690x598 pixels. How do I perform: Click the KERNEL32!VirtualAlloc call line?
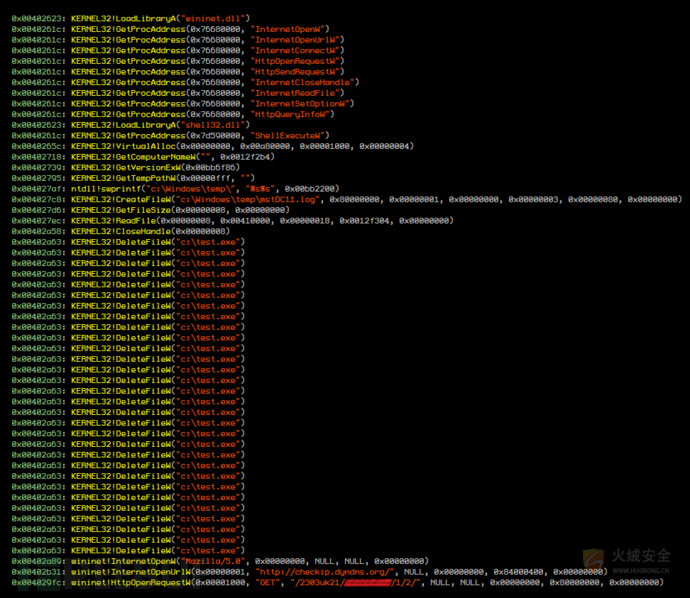tap(213, 146)
